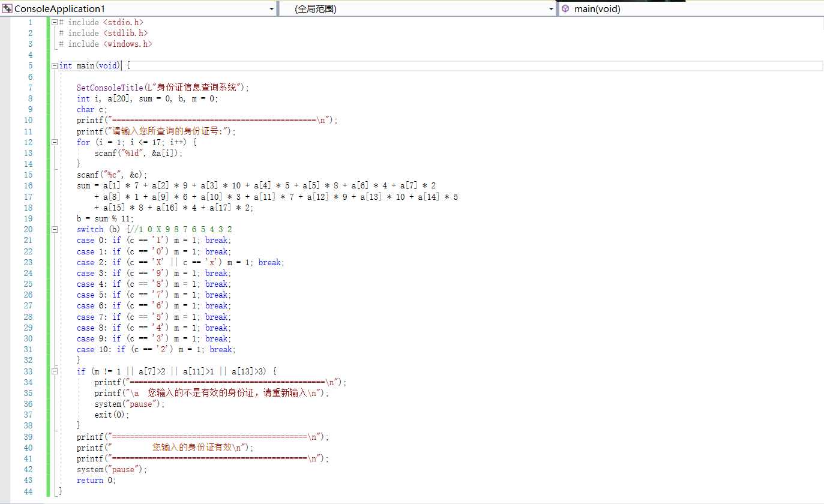Click the 'b = sum % 11;' statement
The width and height of the screenshot is (824, 504).
tap(105, 218)
